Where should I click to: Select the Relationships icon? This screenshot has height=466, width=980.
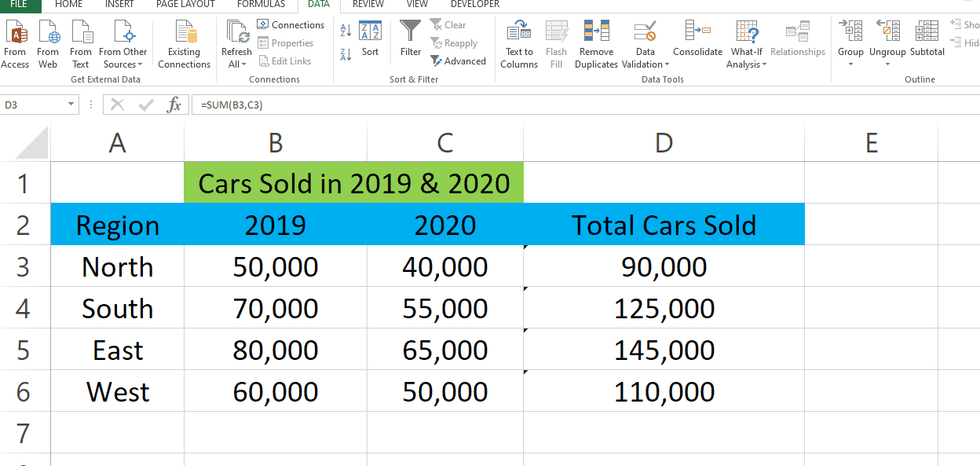pos(798,43)
